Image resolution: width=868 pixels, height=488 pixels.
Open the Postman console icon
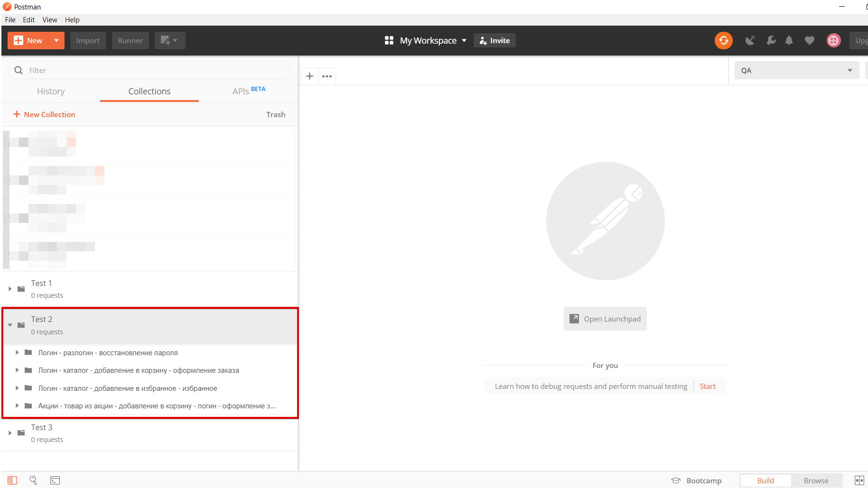(x=55, y=480)
